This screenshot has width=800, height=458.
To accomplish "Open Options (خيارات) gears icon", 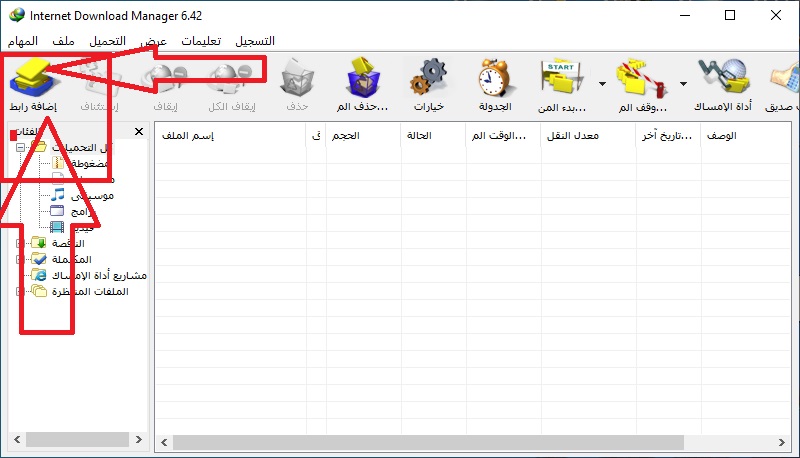I will (429, 78).
